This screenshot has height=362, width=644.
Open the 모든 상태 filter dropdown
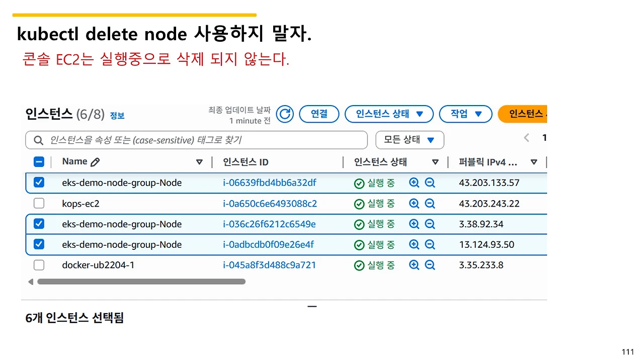(409, 140)
